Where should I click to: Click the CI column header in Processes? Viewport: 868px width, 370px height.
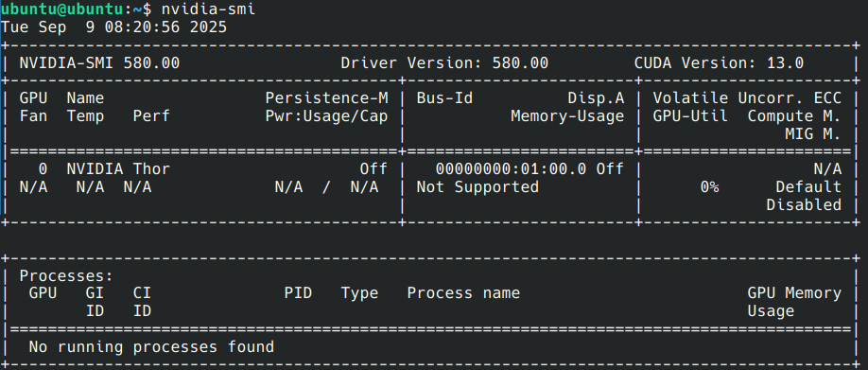tap(142, 293)
